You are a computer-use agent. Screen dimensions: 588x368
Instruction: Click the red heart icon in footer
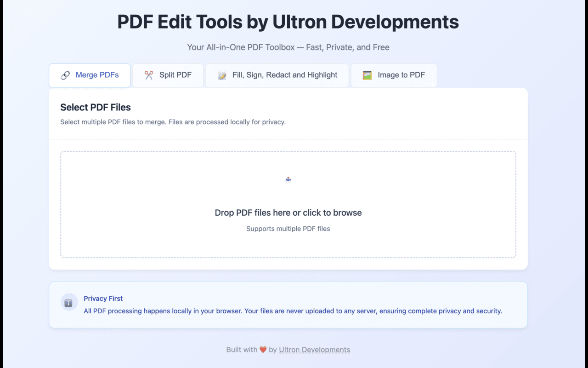tap(263, 350)
